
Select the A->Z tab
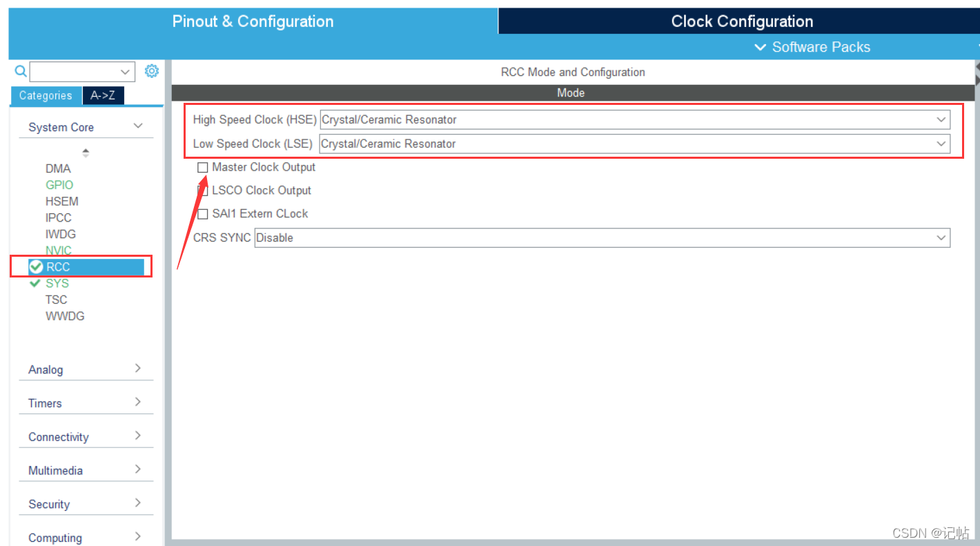[x=103, y=96]
